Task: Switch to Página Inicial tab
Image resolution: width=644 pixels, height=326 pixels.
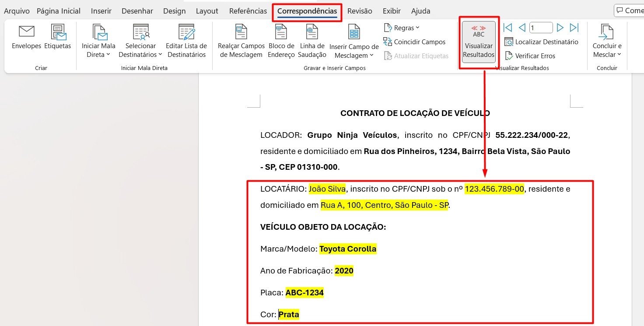Action: click(x=59, y=11)
